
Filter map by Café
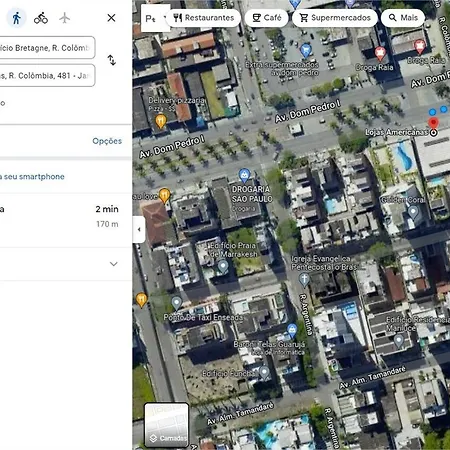point(267,18)
